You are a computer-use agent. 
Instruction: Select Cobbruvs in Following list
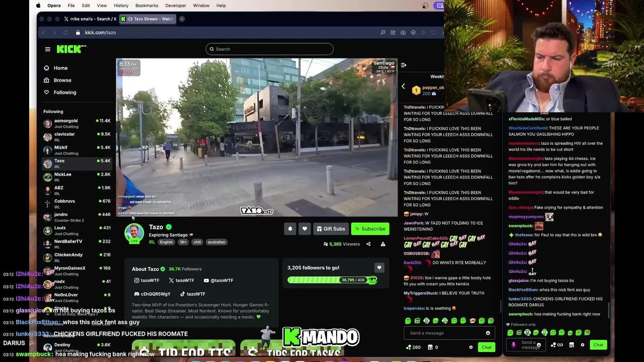[x=76, y=204]
